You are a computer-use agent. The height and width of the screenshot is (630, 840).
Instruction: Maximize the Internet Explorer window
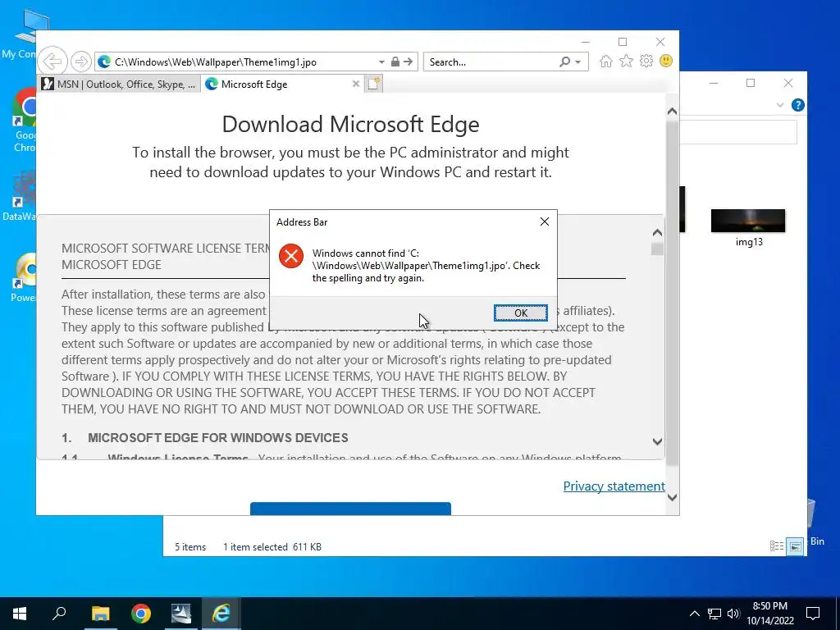(622, 42)
